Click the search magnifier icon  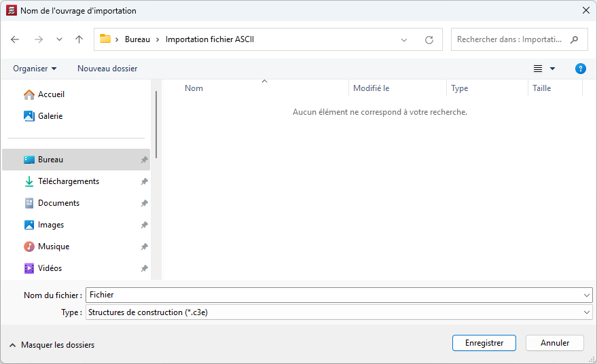pos(575,39)
